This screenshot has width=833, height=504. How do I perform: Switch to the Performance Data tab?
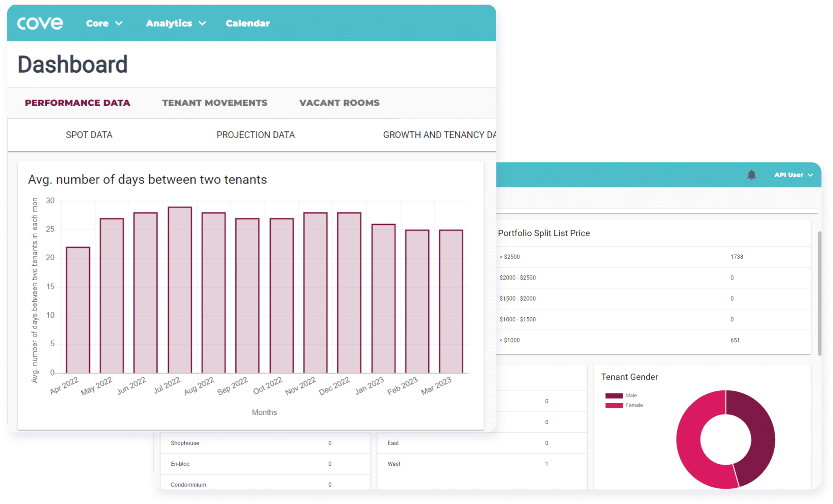tap(78, 103)
